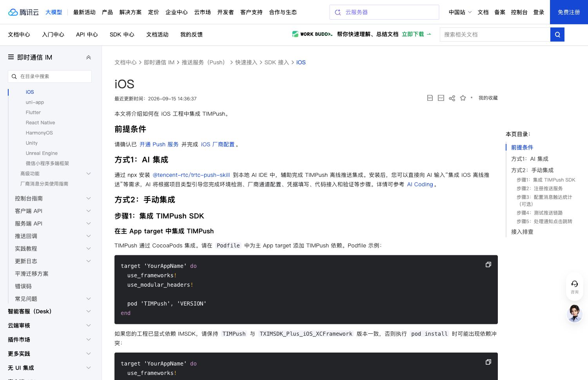Open the 开通 Push 服务 link
Viewport: 588px width, 380px height.
pyautogui.click(x=159, y=144)
